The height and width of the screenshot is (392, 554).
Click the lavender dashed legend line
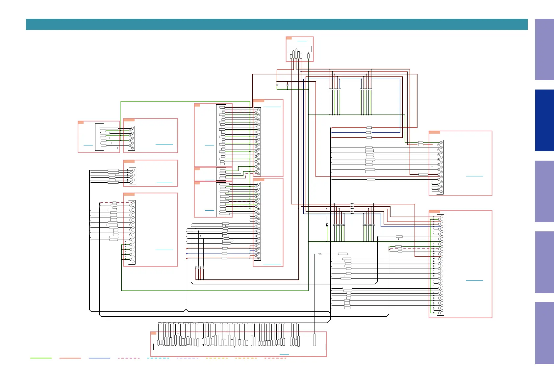tap(187, 358)
